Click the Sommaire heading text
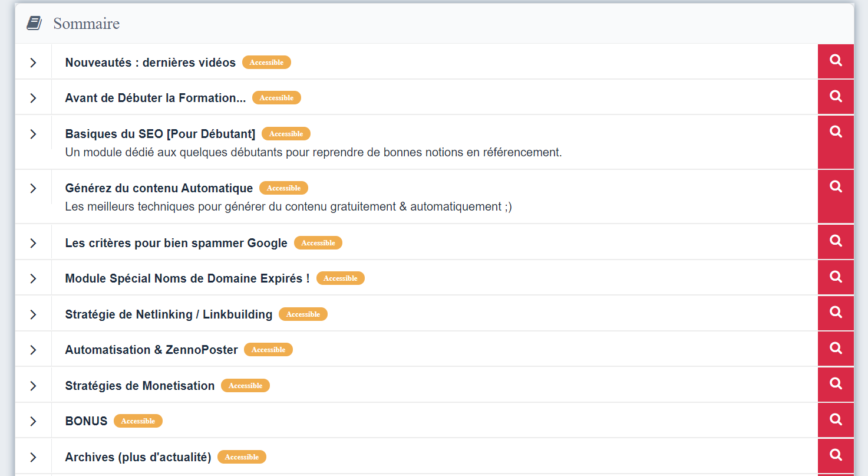The height and width of the screenshot is (476, 868). pyautogui.click(x=87, y=24)
